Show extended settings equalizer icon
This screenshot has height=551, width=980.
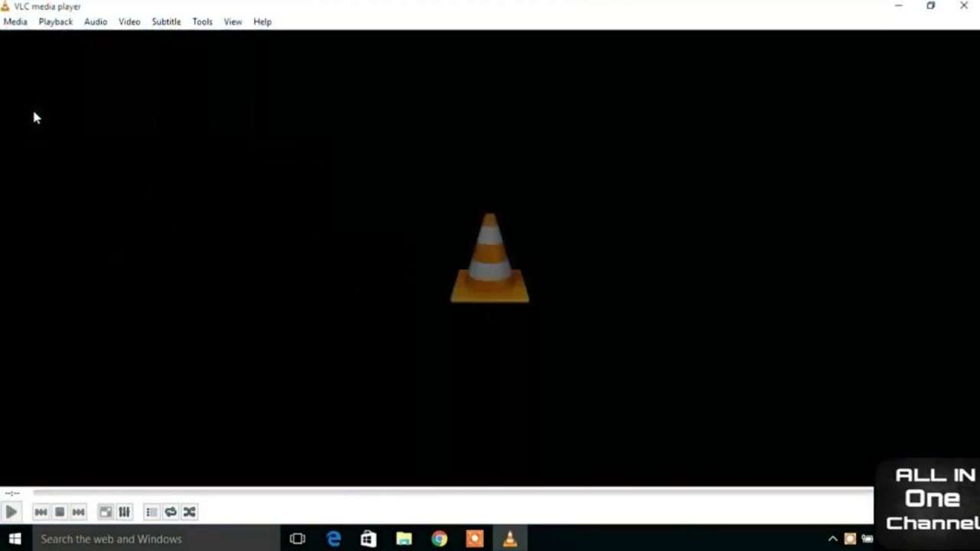tap(124, 512)
